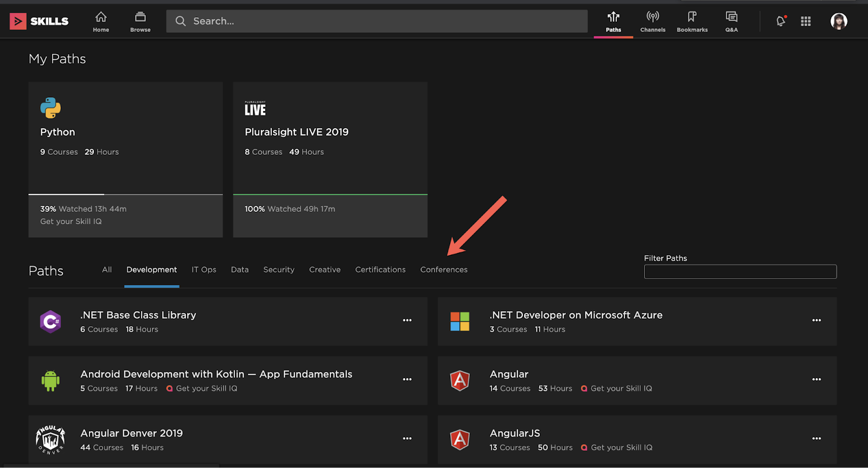868x468 pixels.
Task: Open the Python path title
Action: (58, 132)
